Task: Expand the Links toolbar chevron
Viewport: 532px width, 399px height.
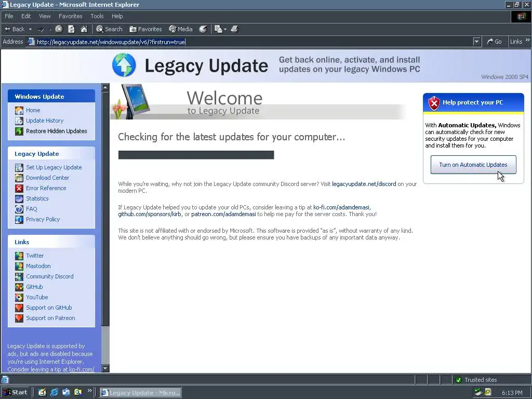Action: (528, 40)
